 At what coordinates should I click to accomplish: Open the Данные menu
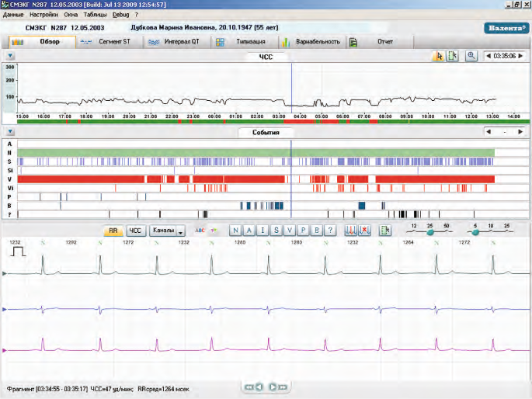click(x=13, y=15)
